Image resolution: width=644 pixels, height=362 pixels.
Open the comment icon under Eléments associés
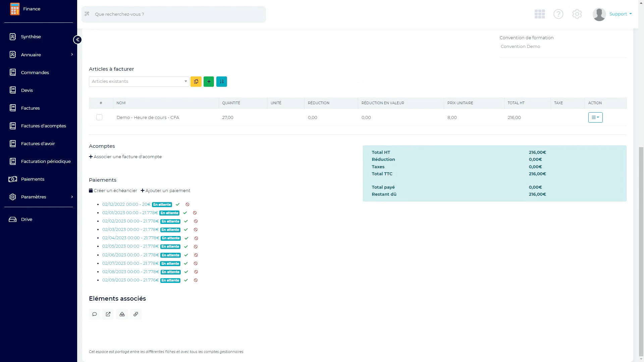[x=95, y=314]
